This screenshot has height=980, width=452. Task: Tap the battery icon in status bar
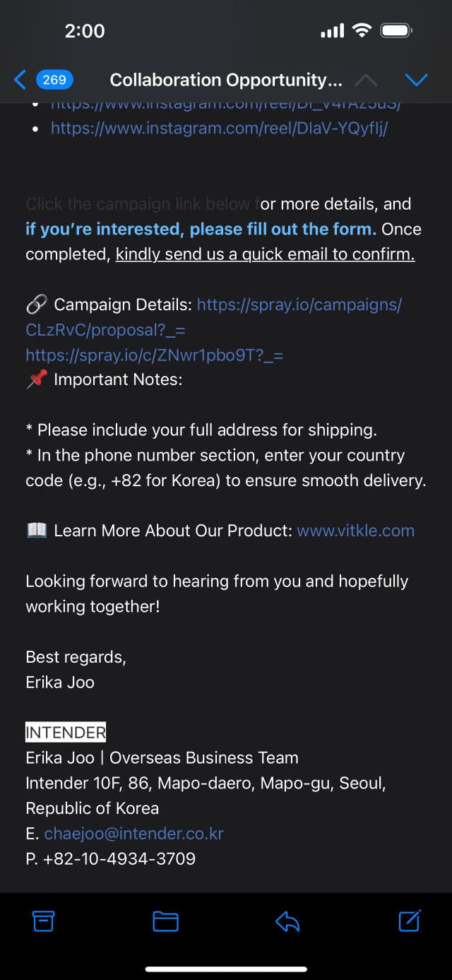pyautogui.click(x=396, y=30)
